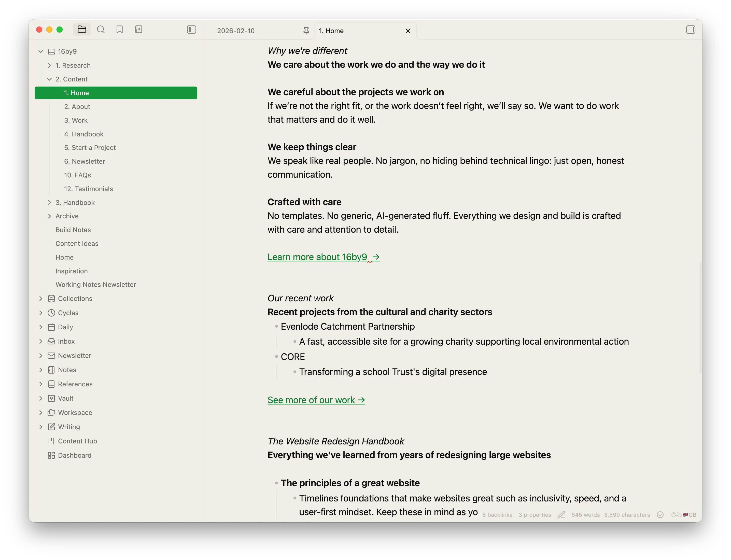Collapse the 2. Content folder
Screen dimensions: 731x560
49,79
